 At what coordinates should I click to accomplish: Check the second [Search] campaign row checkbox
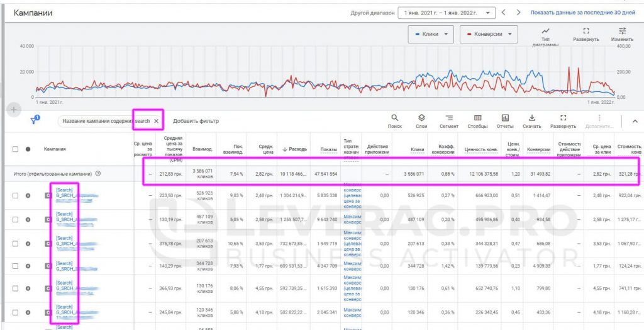click(15, 219)
